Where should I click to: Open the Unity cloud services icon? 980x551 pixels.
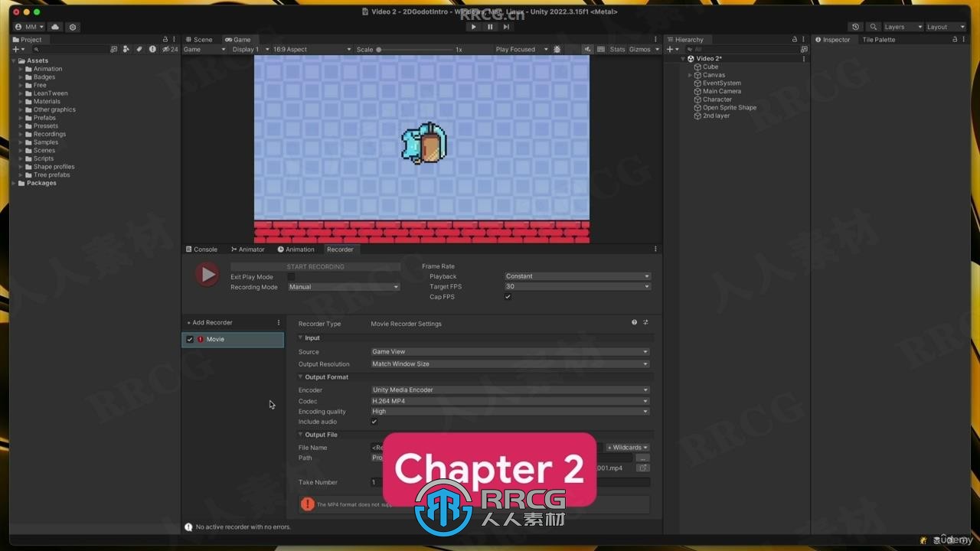[x=55, y=27]
